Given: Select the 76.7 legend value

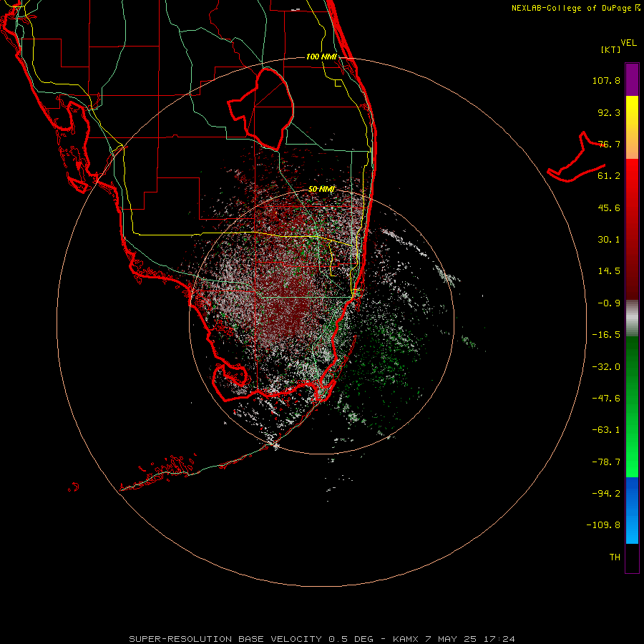Looking at the screenshot, I should coord(609,144).
